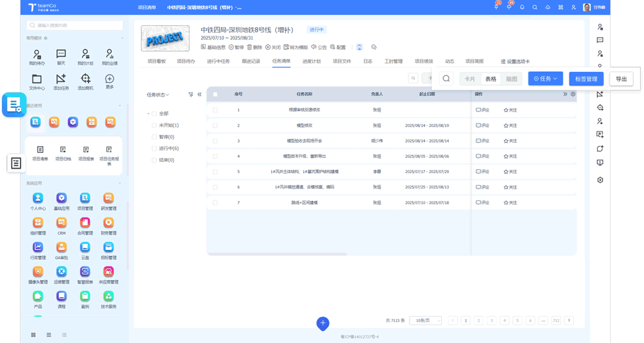Screen dimensions: 644x343
Task: Click the blue floating plus button
Action: click(x=322, y=323)
